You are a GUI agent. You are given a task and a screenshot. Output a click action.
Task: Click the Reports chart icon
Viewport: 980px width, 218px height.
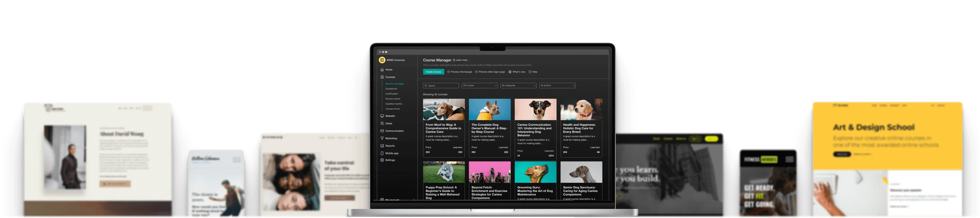click(x=382, y=146)
